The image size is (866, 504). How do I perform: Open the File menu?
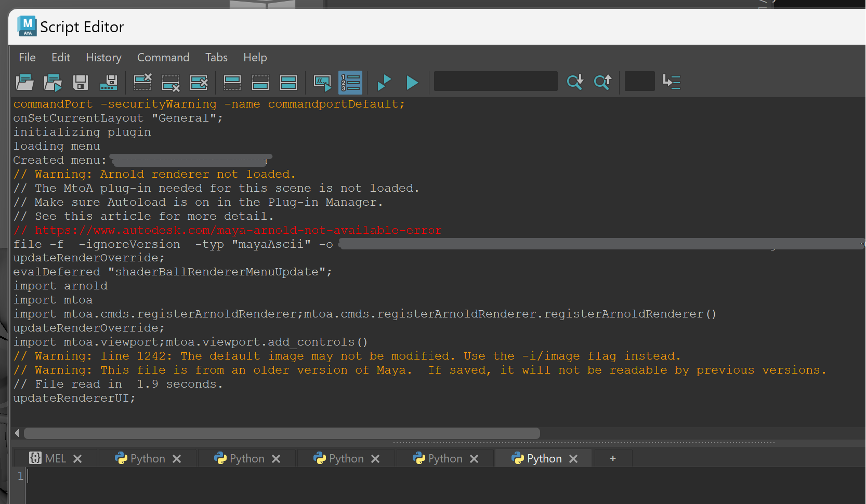click(x=27, y=57)
